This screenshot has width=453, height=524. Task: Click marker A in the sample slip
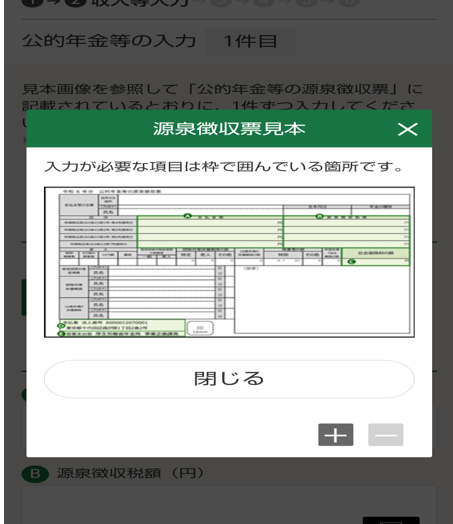(x=188, y=217)
